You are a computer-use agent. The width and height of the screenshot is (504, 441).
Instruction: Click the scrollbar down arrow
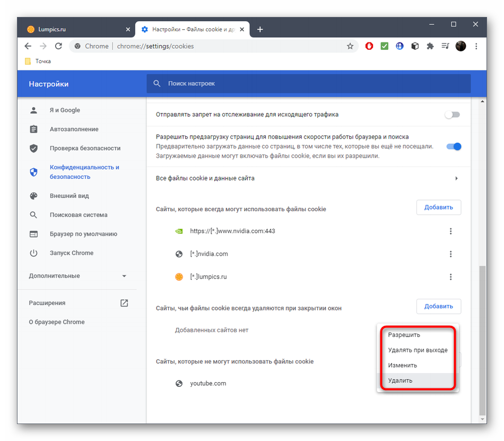(x=482, y=419)
